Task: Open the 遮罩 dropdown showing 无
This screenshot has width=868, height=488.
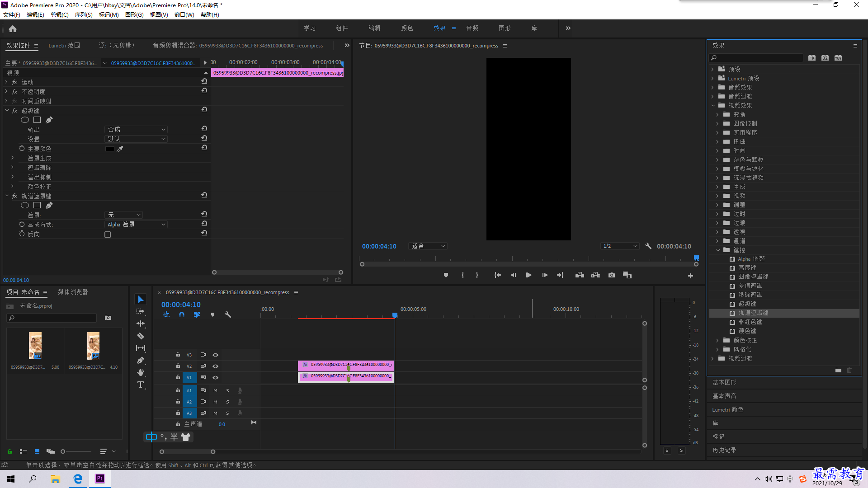Action: pyautogui.click(x=124, y=215)
